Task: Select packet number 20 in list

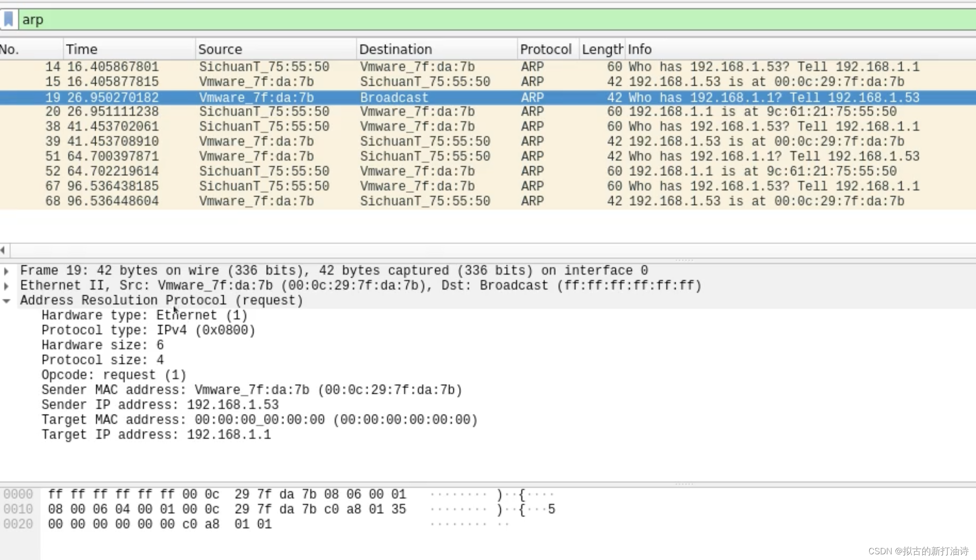Action: pyautogui.click(x=488, y=112)
